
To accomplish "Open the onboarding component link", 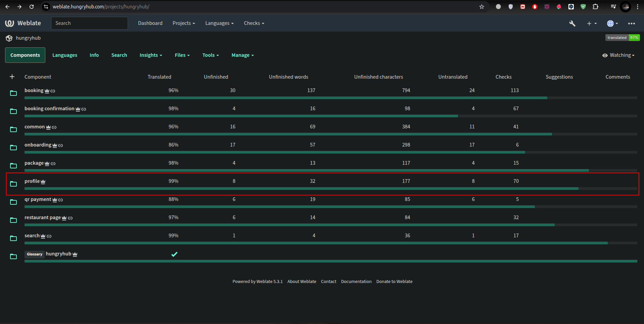I will click(38, 145).
